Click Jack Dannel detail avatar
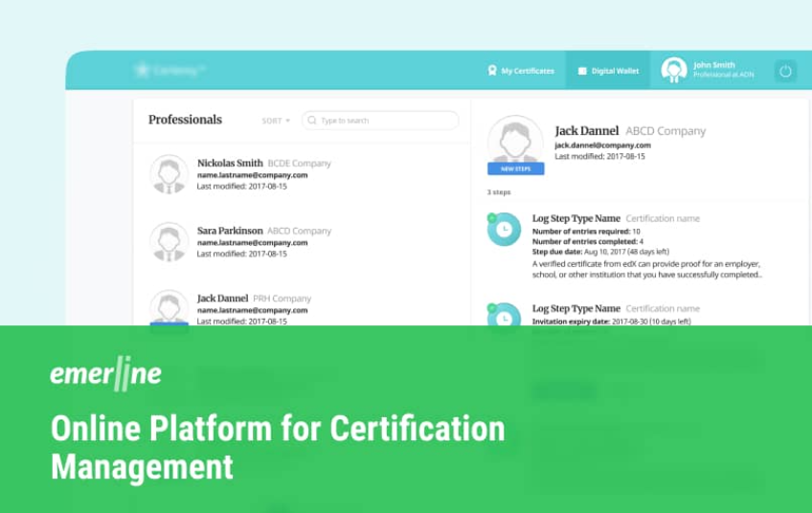The height and width of the screenshot is (513, 812). coord(515,139)
